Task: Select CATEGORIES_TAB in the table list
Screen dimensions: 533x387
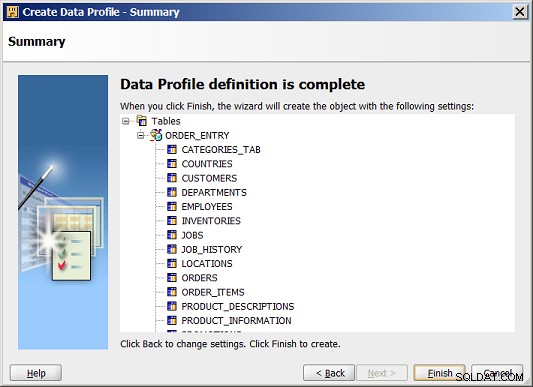Action: tap(221, 150)
